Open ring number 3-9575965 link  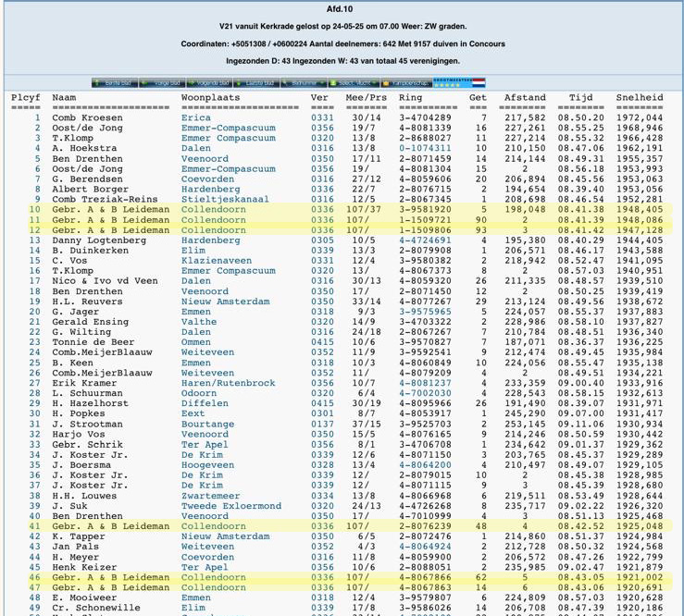pyautogui.click(x=425, y=312)
